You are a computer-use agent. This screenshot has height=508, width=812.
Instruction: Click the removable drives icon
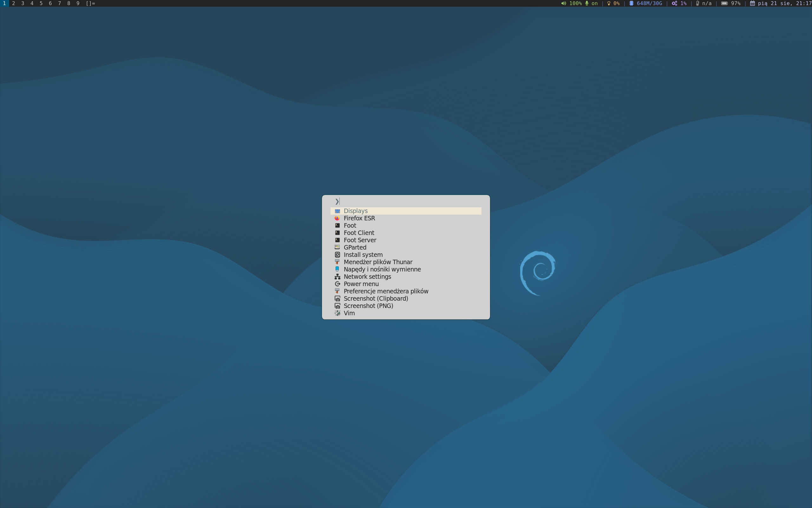[337, 269]
